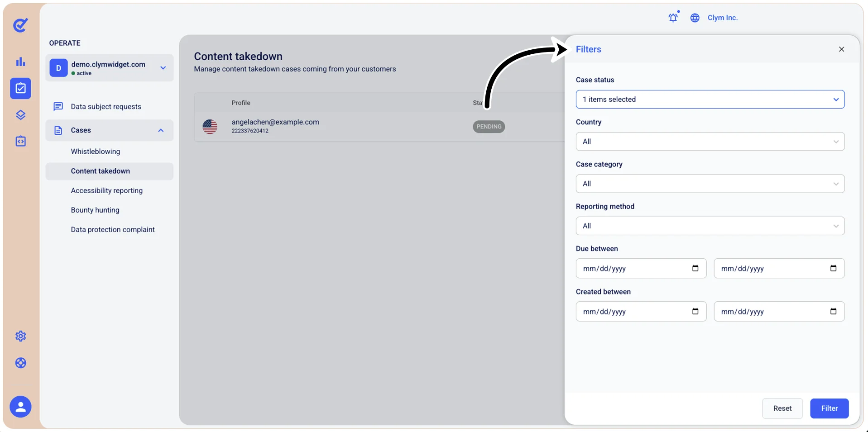The image size is (868, 432).
Task: Open the Country dropdown
Action: point(710,142)
